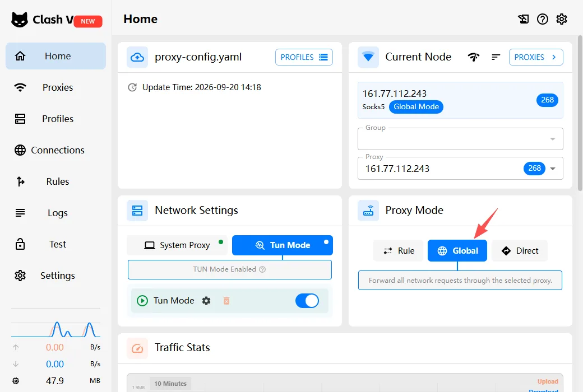Viewport: 583px width, 392px height.
Task: Open the gear settings icon in header
Action: [562, 19]
